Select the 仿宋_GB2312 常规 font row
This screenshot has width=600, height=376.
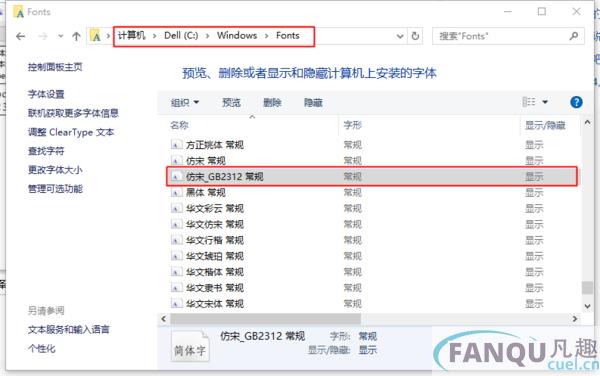pos(372,176)
